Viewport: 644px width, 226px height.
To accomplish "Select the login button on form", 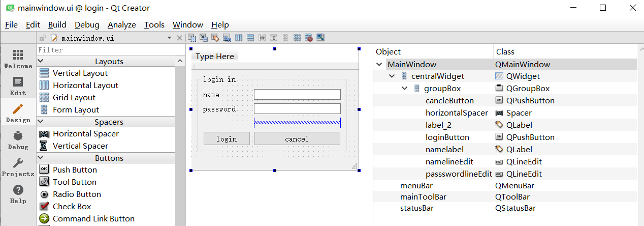I will tap(227, 138).
